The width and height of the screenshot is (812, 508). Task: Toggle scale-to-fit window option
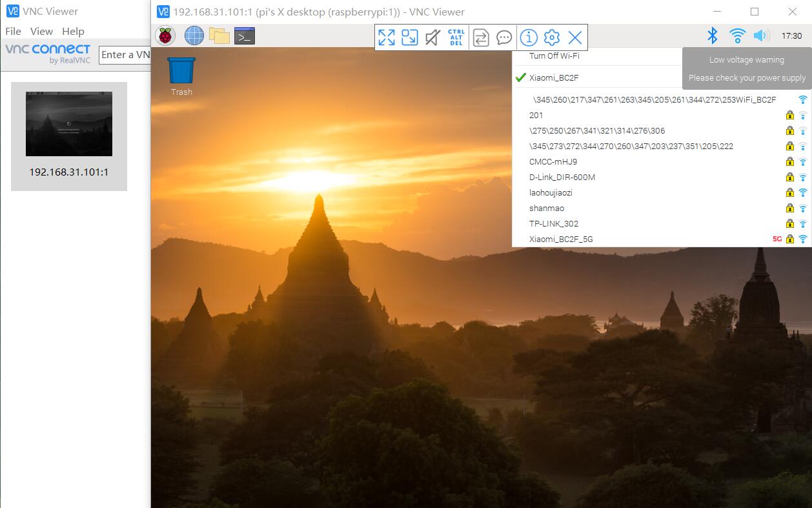point(409,37)
